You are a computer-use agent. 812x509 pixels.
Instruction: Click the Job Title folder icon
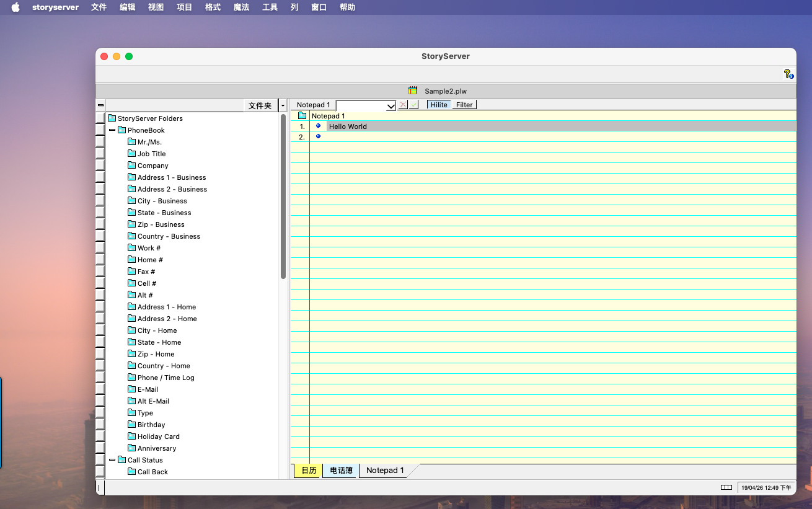click(x=131, y=154)
